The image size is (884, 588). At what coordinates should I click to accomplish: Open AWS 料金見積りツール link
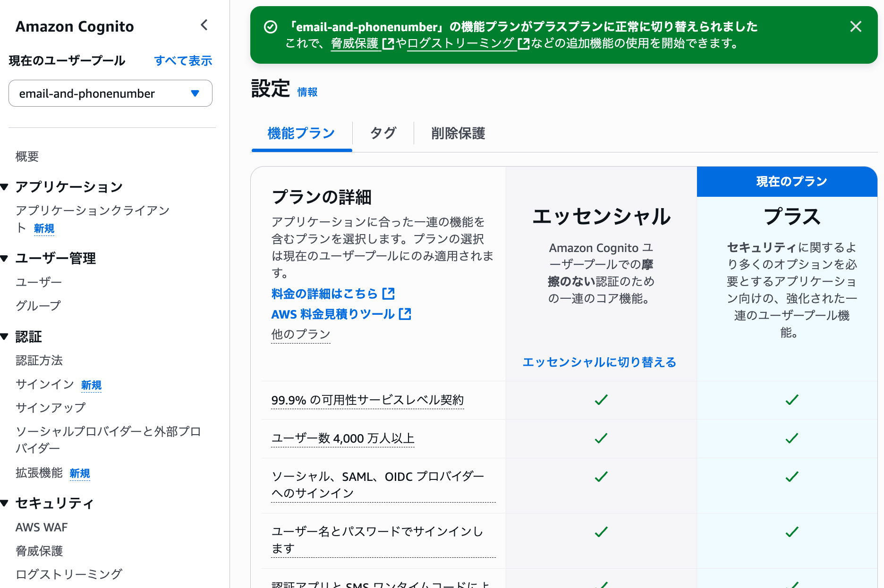coord(341,314)
